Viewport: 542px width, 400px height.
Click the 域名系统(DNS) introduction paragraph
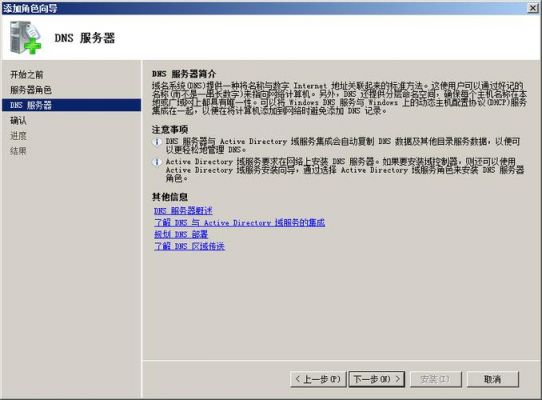tap(339, 98)
